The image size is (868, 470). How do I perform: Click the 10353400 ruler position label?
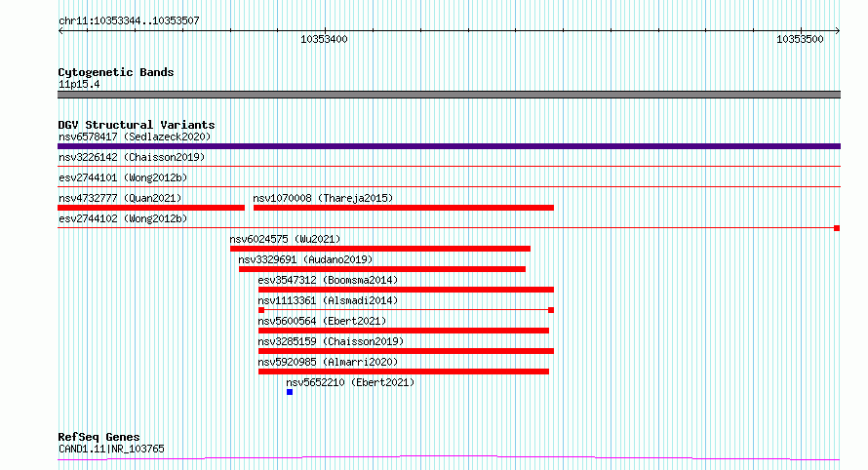(324, 39)
